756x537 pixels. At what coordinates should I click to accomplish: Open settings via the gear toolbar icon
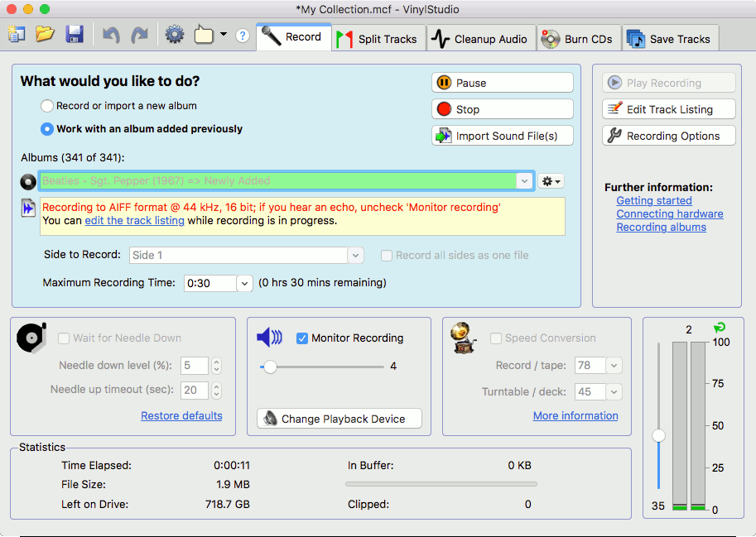175,35
